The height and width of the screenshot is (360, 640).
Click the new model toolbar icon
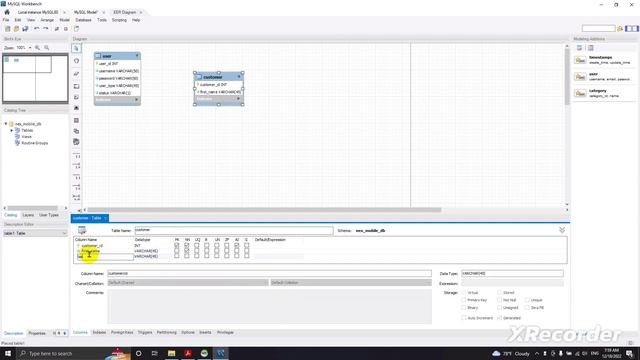(x=7, y=29)
